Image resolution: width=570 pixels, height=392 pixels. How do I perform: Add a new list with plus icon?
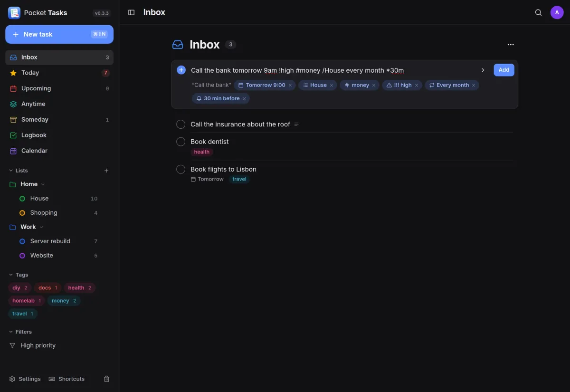click(x=106, y=171)
